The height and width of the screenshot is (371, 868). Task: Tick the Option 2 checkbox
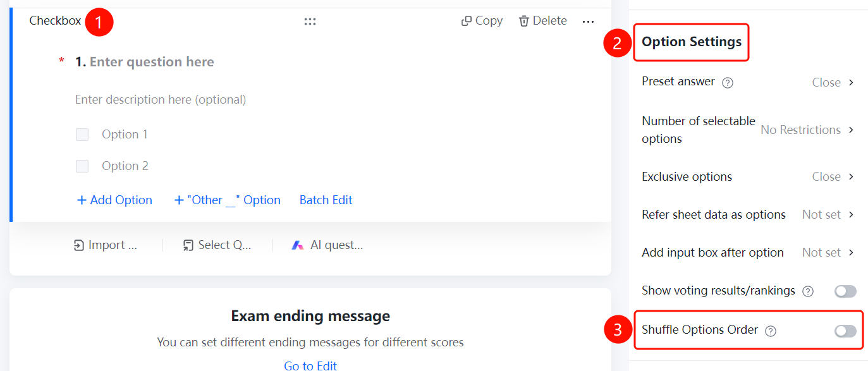pos(82,166)
